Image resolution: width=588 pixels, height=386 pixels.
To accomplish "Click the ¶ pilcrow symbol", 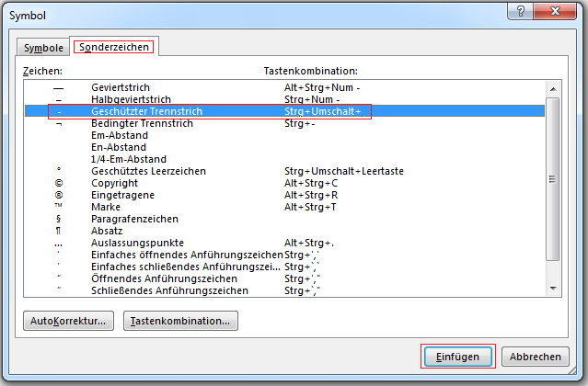I will pyautogui.click(x=58, y=231).
